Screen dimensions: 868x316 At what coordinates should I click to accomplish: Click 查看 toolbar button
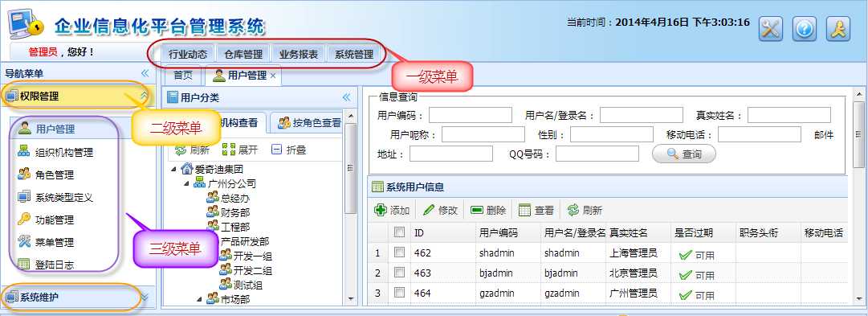[x=536, y=210]
